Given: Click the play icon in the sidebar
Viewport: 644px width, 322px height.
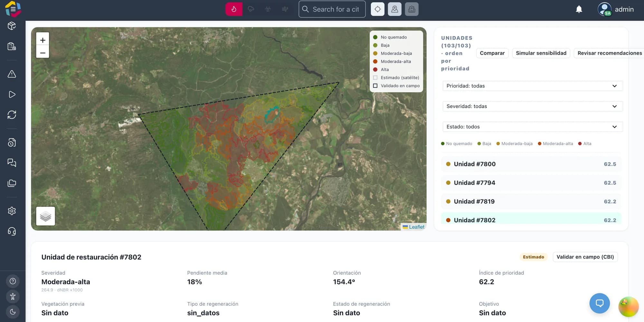Looking at the screenshot, I should [12, 94].
